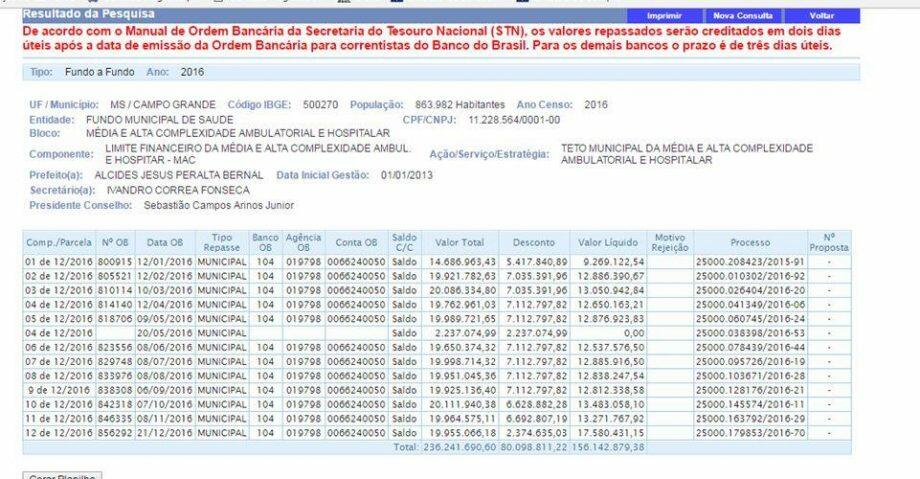The height and width of the screenshot is (479, 920).
Task: Select entity FUNDO MUNICIPAL DE SAUDE
Action: pyautogui.click(x=160, y=120)
